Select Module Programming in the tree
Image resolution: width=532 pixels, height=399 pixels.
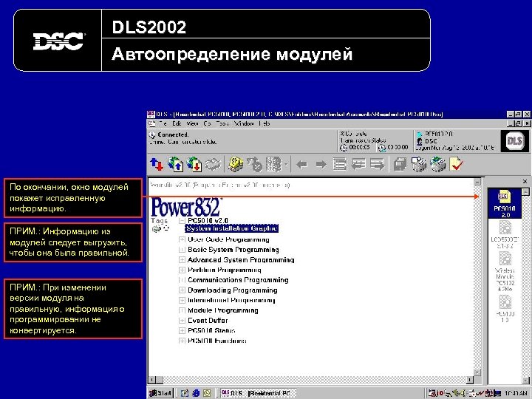click(223, 310)
